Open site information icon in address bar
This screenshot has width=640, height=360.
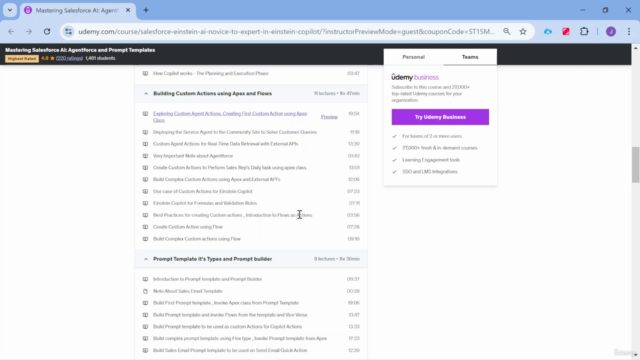69,31
